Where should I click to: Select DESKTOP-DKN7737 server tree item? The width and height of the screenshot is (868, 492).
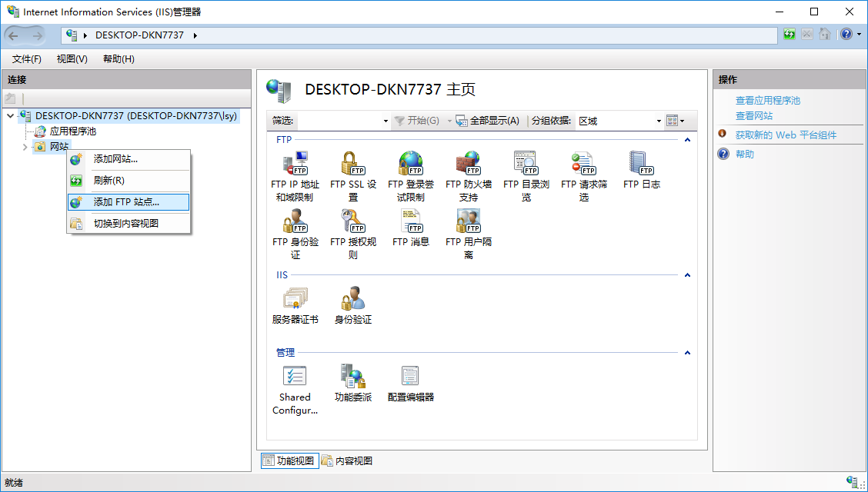pos(129,116)
